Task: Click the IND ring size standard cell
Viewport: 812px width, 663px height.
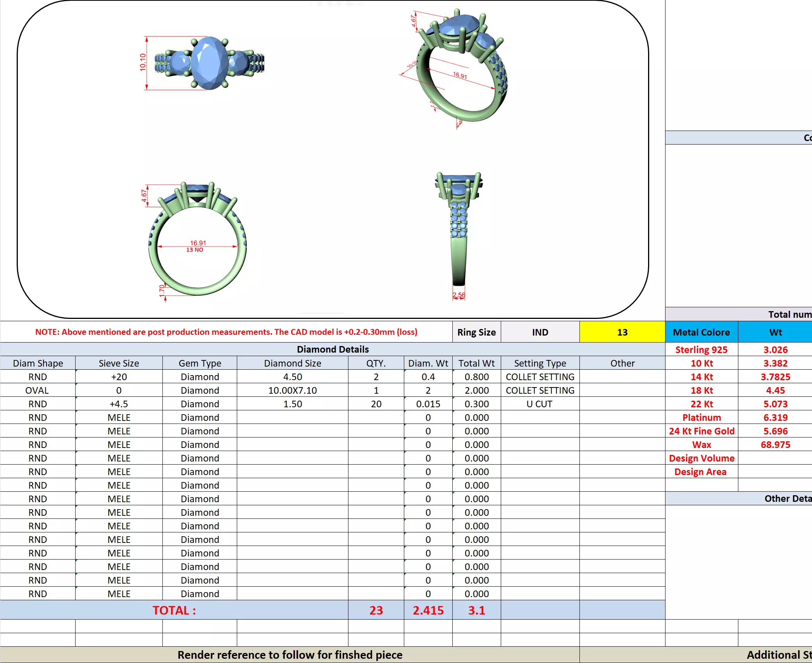Action: tap(540, 332)
